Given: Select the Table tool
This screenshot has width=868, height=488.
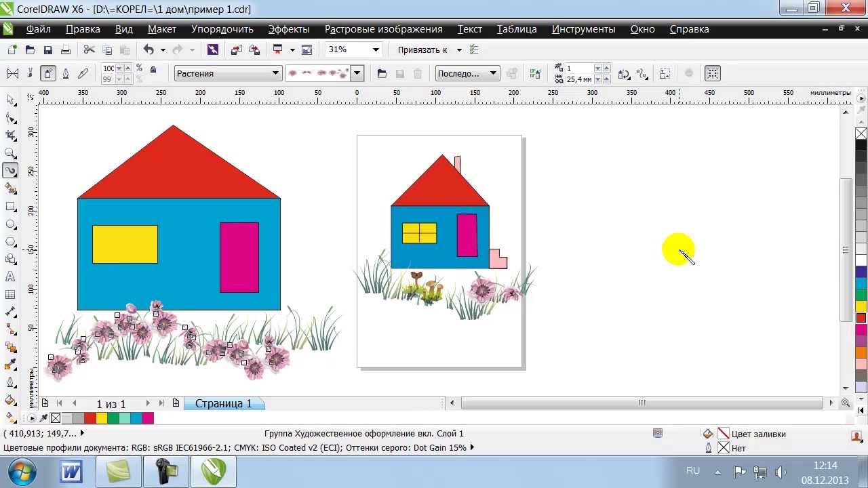Looking at the screenshot, I should pos(10,294).
